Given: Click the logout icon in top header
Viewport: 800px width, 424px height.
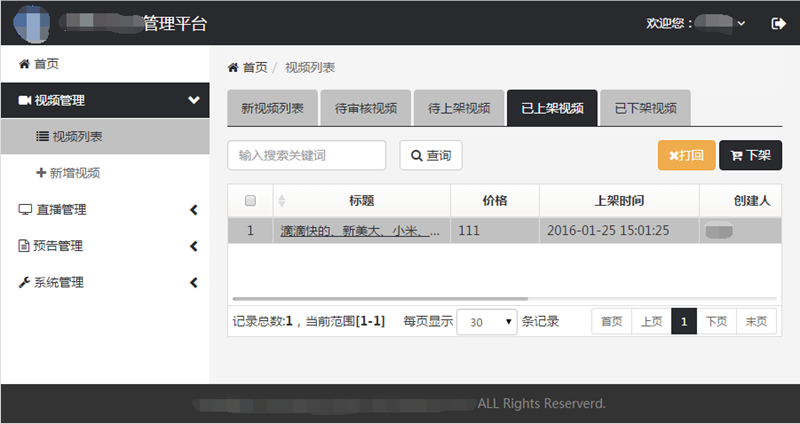Looking at the screenshot, I should coord(779,23).
